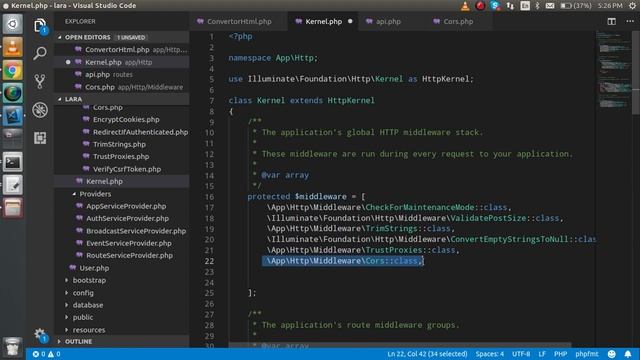This screenshot has width=640, height=360.
Task: Open VerifyCsrfToken.php in the file tree
Action: pos(122,169)
